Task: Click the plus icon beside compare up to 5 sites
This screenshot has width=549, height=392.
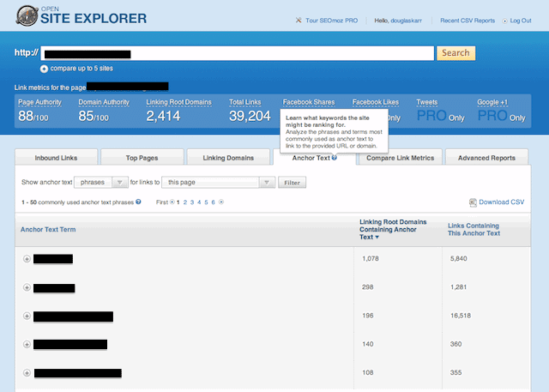Action: 44,69
